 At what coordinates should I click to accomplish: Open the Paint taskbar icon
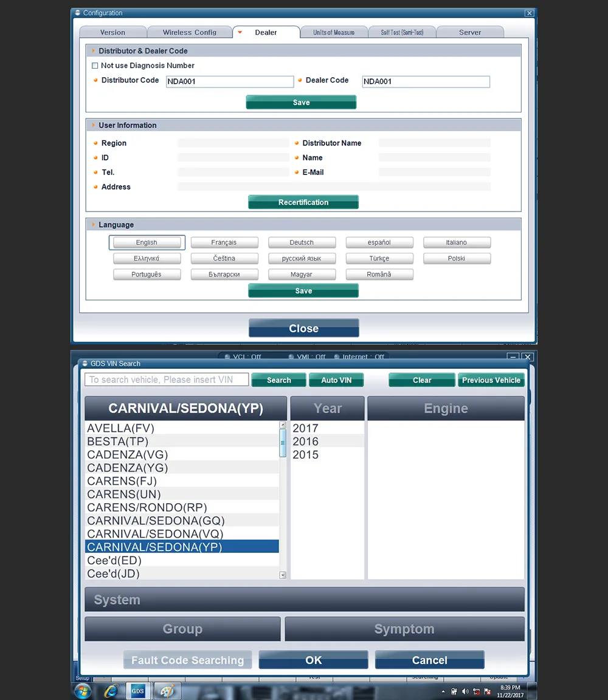(167, 691)
